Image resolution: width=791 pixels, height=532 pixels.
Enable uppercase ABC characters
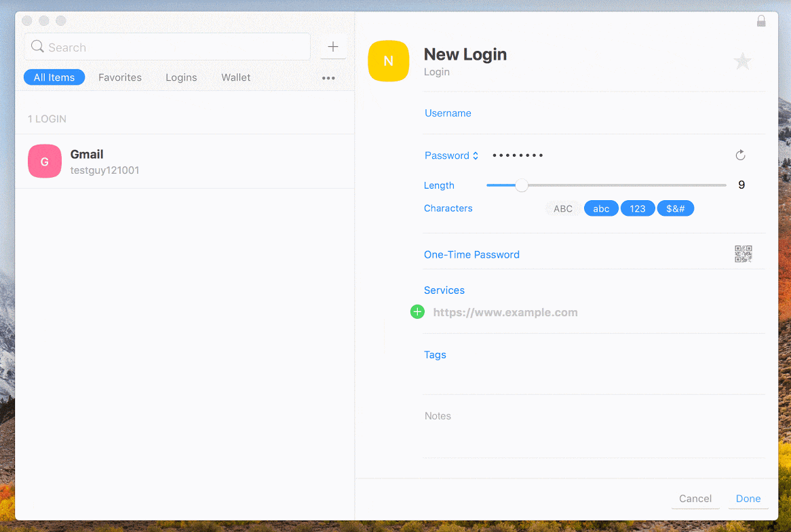(563, 208)
